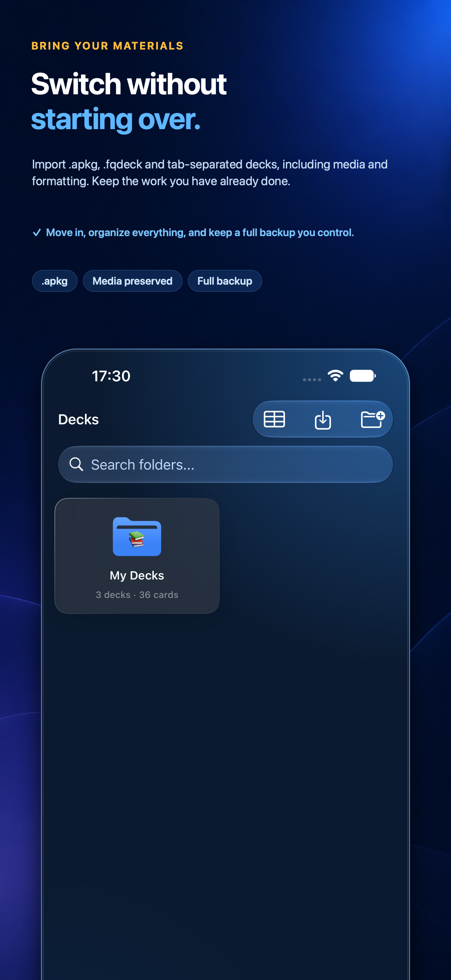
Task: Tap the magnifier icon in search bar
Action: point(76,464)
